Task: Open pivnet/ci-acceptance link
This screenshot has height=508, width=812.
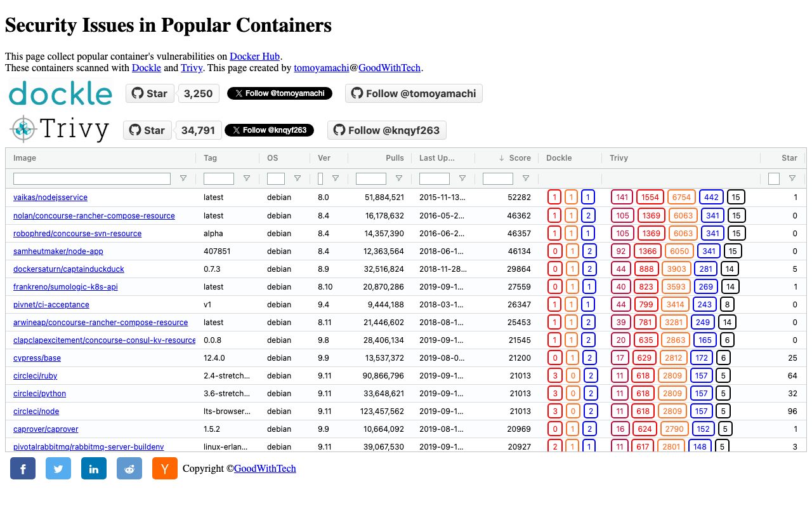Action: point(51,304)
